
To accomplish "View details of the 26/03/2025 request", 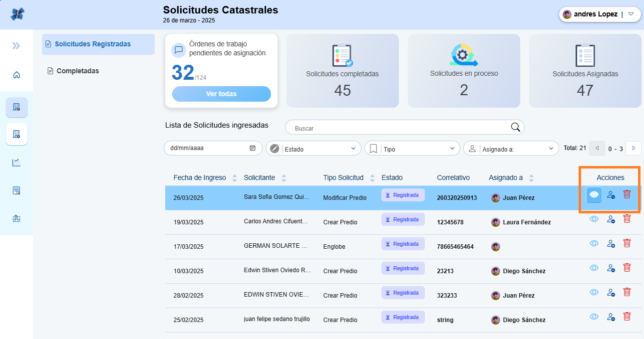I will [594, 195].
